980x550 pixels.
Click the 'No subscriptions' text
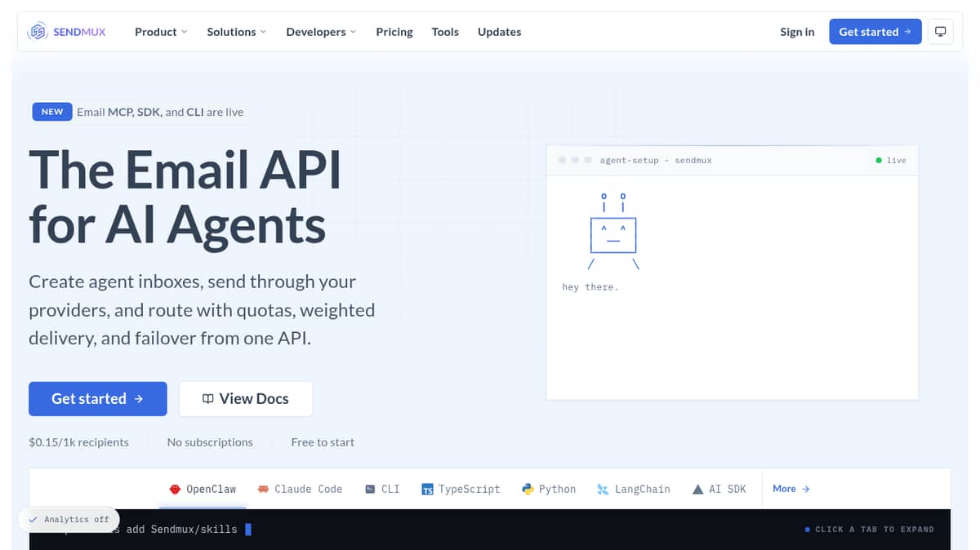(210, 442)
